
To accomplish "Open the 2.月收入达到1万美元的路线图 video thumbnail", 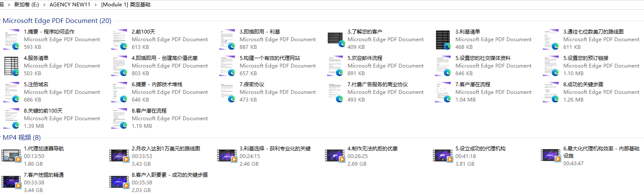I will pos(119,156).
